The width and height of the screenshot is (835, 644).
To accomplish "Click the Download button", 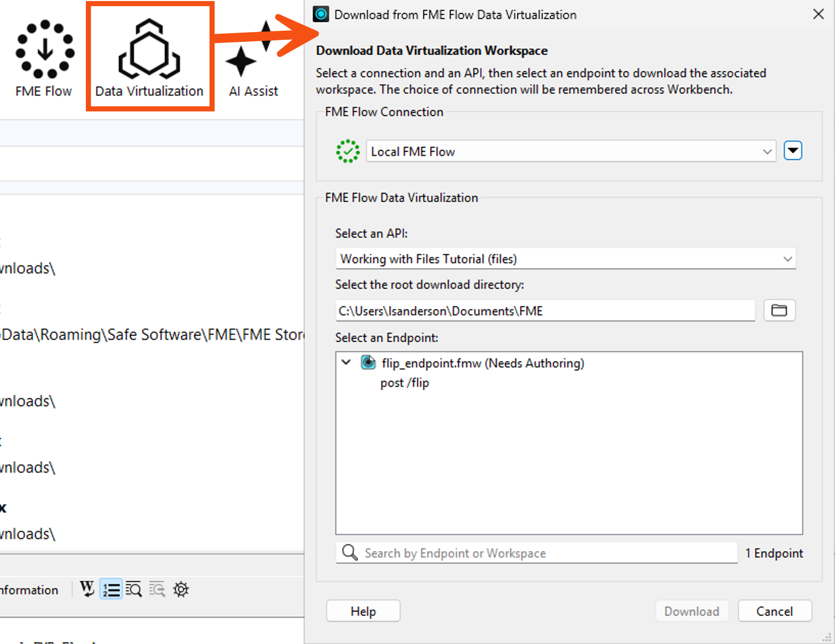I will 692,611.
